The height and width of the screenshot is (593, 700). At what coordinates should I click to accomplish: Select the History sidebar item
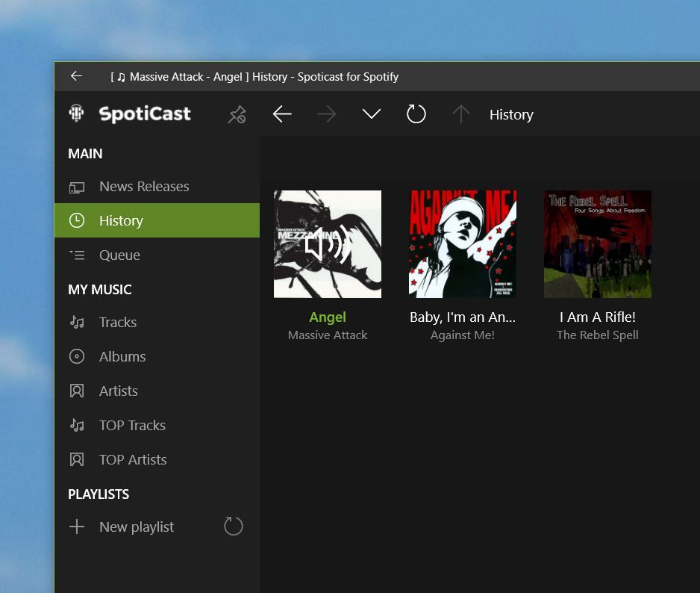(157, 220)
